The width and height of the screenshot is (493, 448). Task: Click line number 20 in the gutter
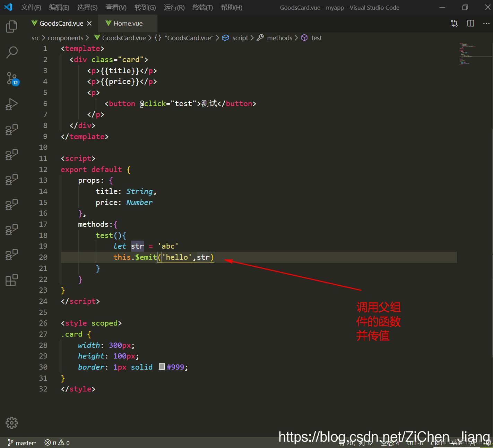(x=43, y=257)
